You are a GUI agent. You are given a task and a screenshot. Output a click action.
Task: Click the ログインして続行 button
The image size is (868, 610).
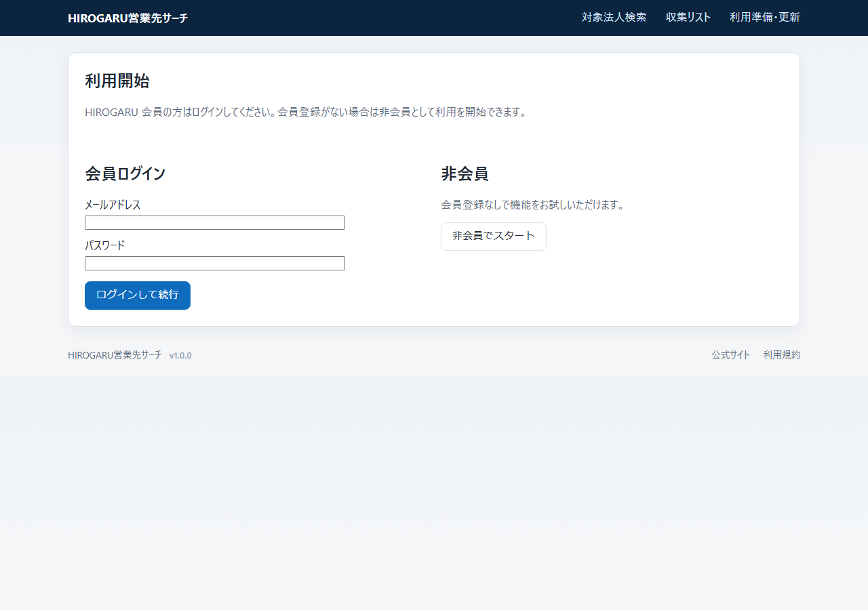pos(138,296)
